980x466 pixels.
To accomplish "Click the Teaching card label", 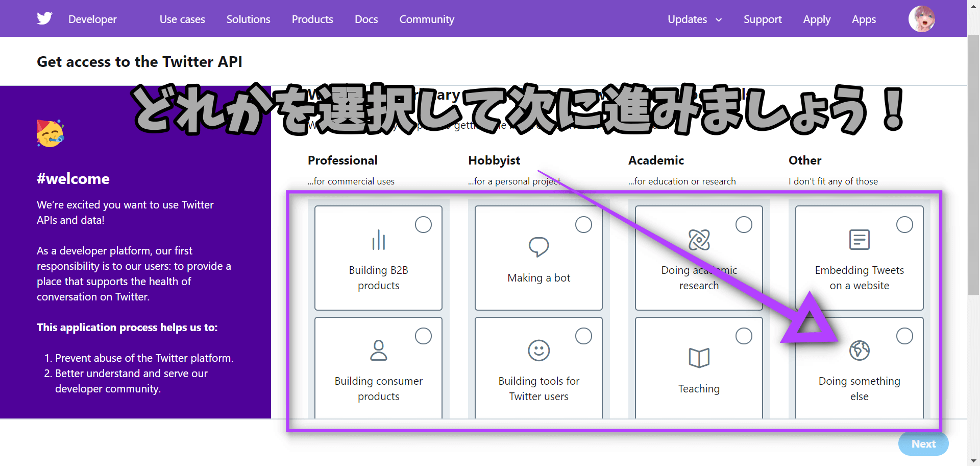I will tap(699, 388).
